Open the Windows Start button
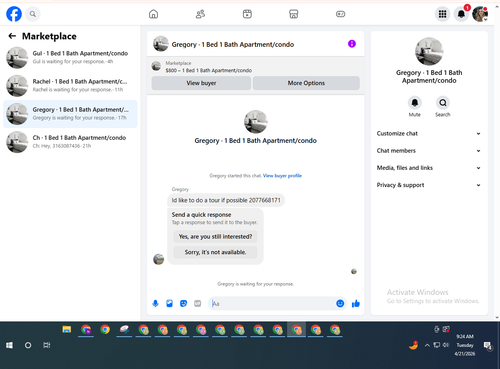The image size is (500, 369). pos(9,345)
